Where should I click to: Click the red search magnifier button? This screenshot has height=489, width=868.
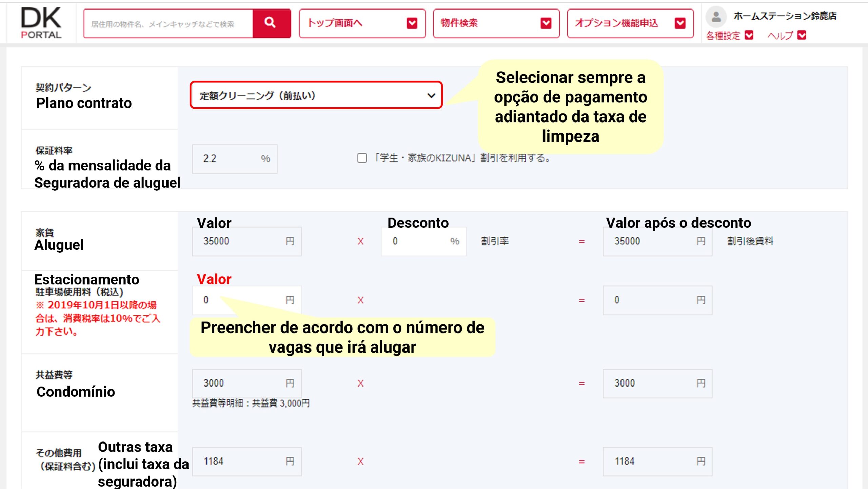pos(271,23)
